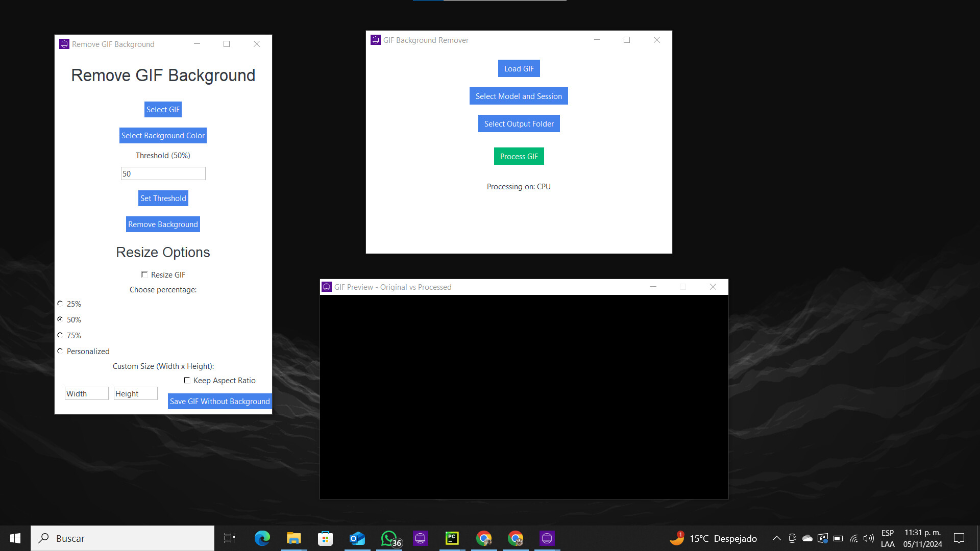Open OneDrive from the system tray
Viewport: 980px width, 551px height.
[806, 538]
